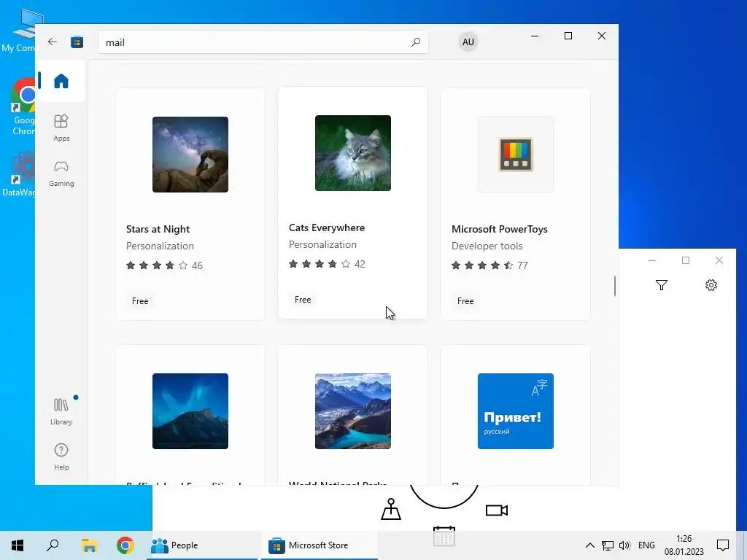This screenshot has height=560, width=747.
Task: Open the Russian language pack tile
Action: pos(516,411)
